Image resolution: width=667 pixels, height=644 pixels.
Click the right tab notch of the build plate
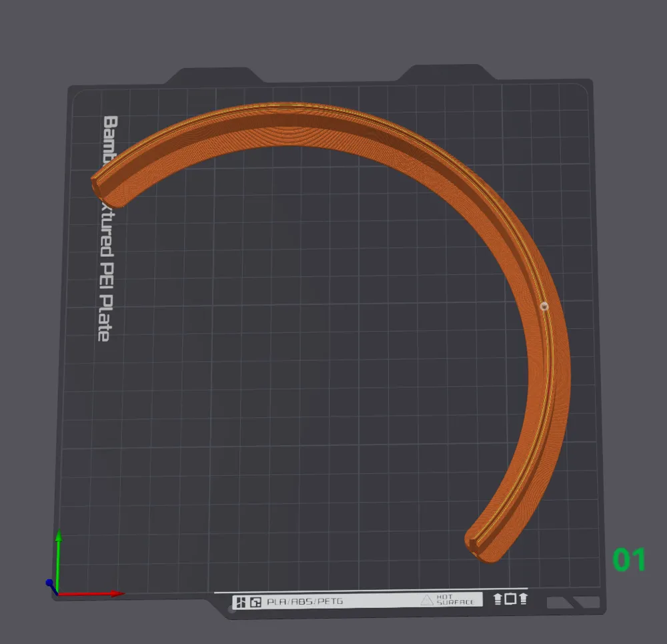pos(446,72)
